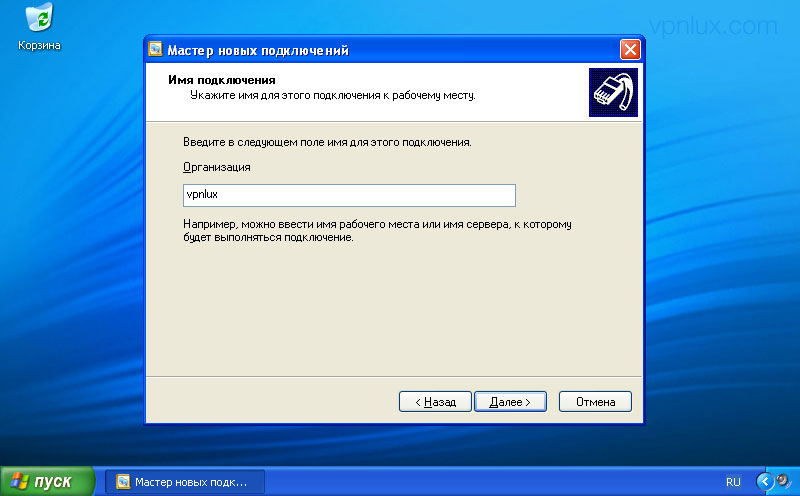Click the network plug wizard image
This screenshot has height=496, width=800.
point(613,92)
